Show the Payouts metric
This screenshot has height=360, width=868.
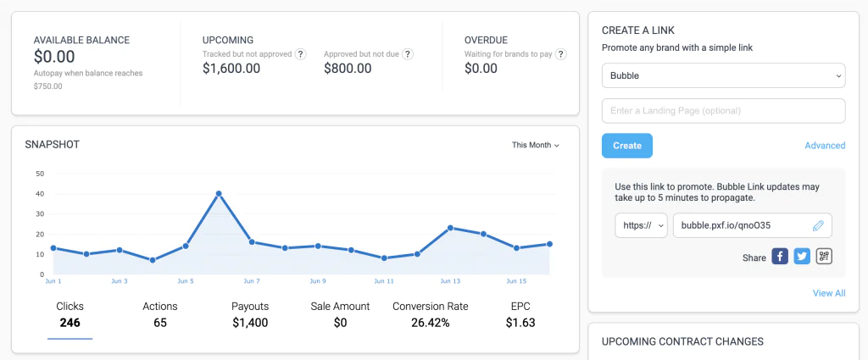coord(250,314)
